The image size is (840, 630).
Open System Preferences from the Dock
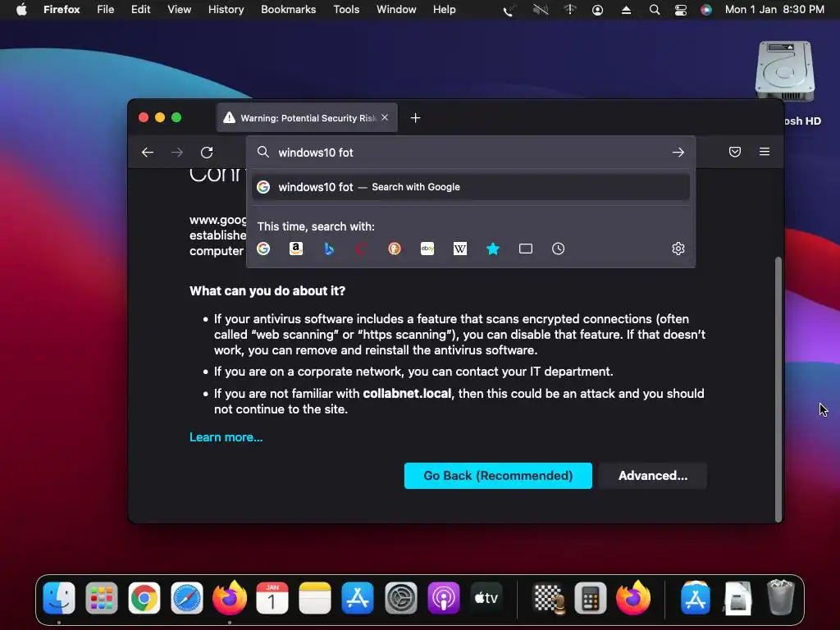coord(400,598)
